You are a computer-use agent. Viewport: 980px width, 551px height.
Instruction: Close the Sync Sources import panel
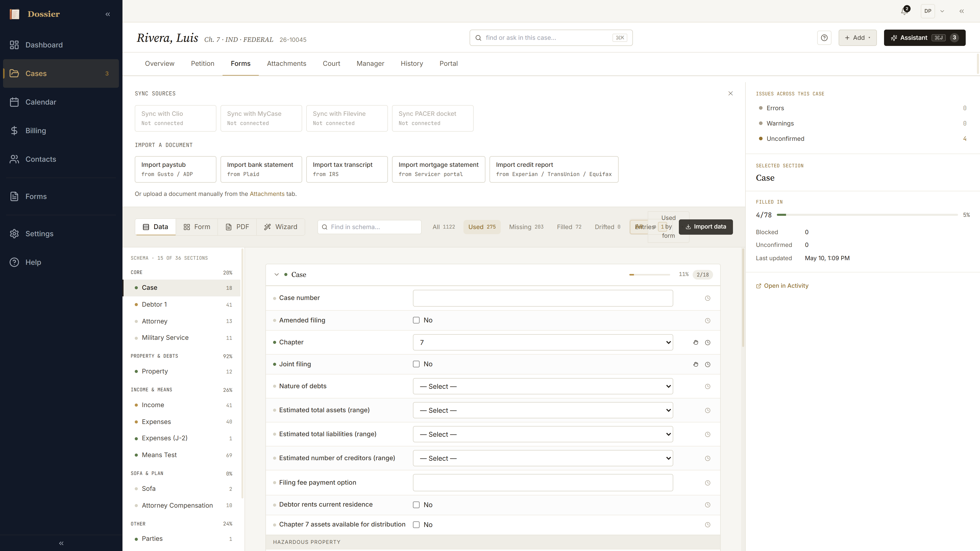click(730, 93)
